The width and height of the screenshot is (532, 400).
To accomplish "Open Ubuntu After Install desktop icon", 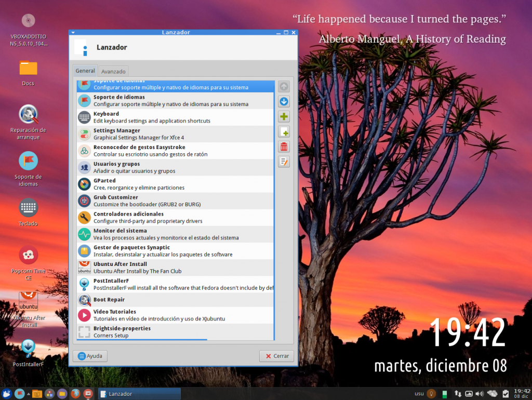I will pos(28,302).
